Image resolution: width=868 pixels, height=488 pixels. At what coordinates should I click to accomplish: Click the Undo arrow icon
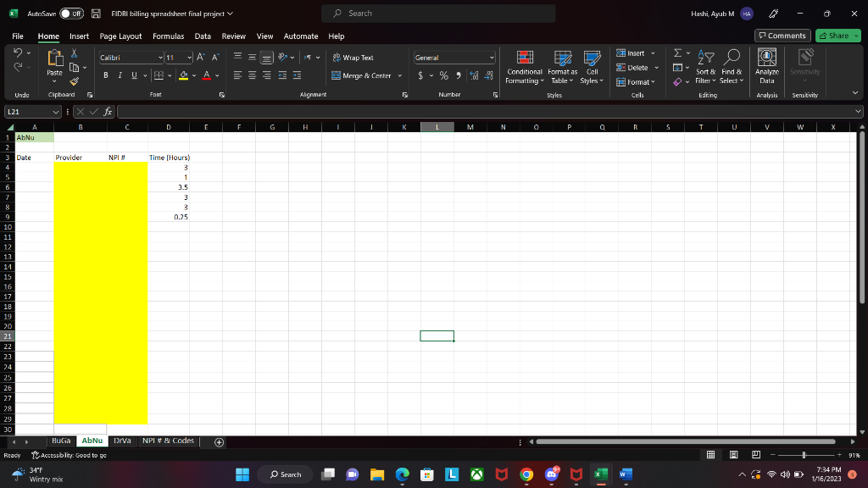coord(18,53)
